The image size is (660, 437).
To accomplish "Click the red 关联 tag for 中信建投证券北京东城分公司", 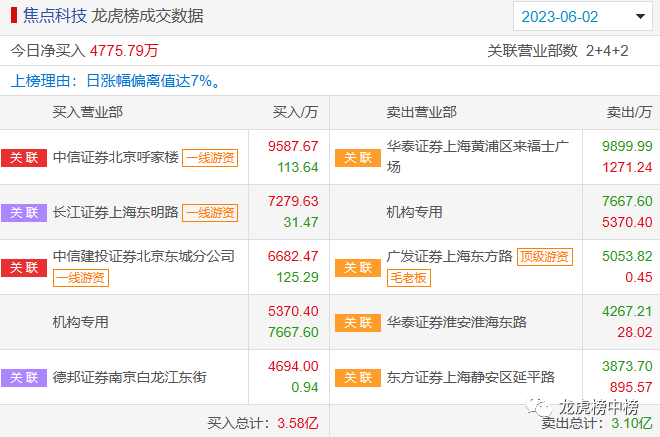I will point(24,268).
